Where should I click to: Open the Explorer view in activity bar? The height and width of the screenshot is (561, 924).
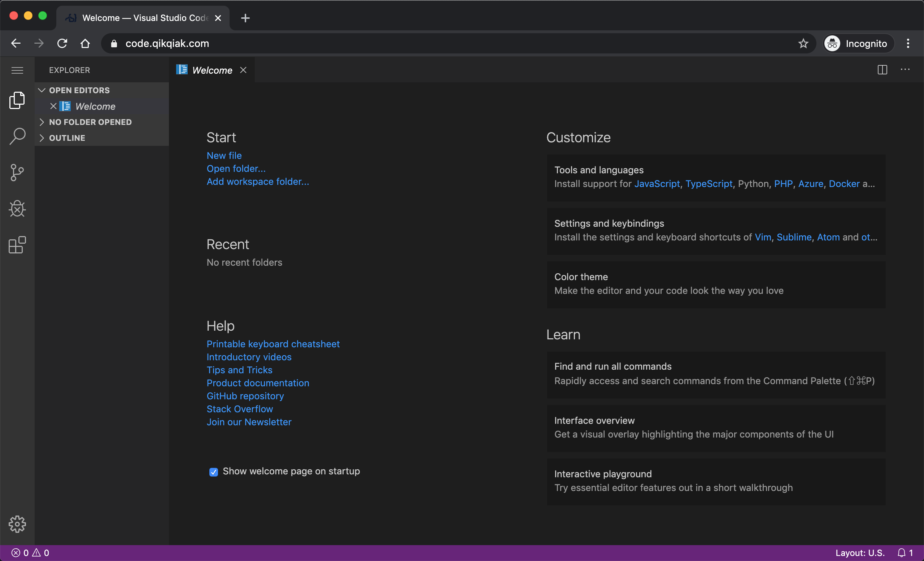point(17,100)
